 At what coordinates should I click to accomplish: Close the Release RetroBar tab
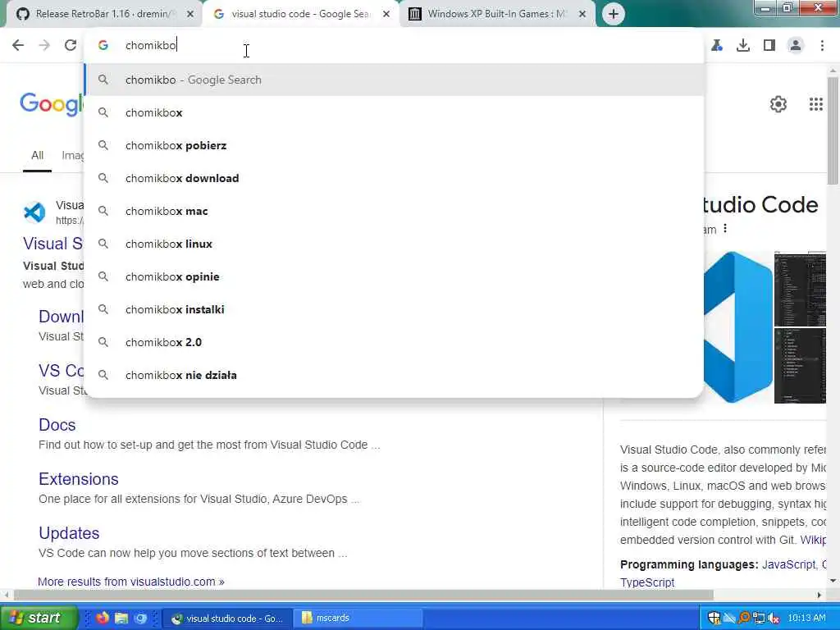190,15
